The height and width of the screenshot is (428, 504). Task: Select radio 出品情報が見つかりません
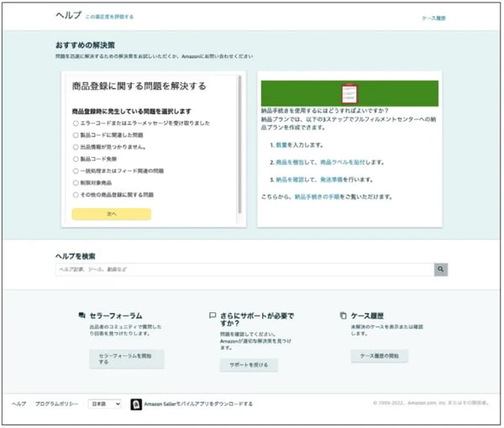pyautogui.click(x=76, y=147)
